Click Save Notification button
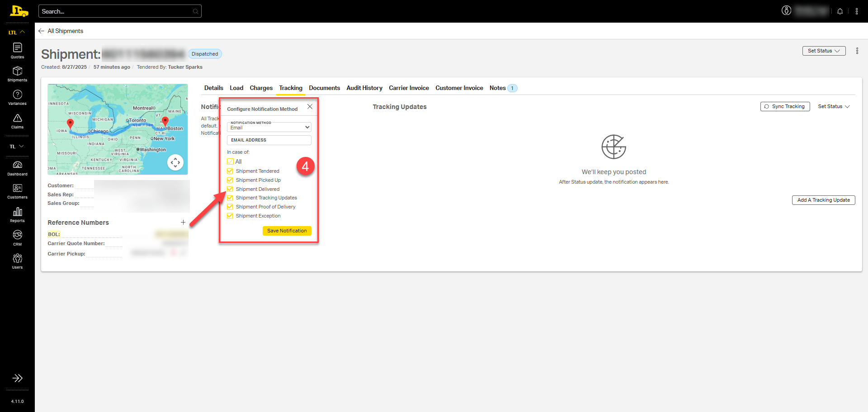868x412 pixels. tap(287, 231)
